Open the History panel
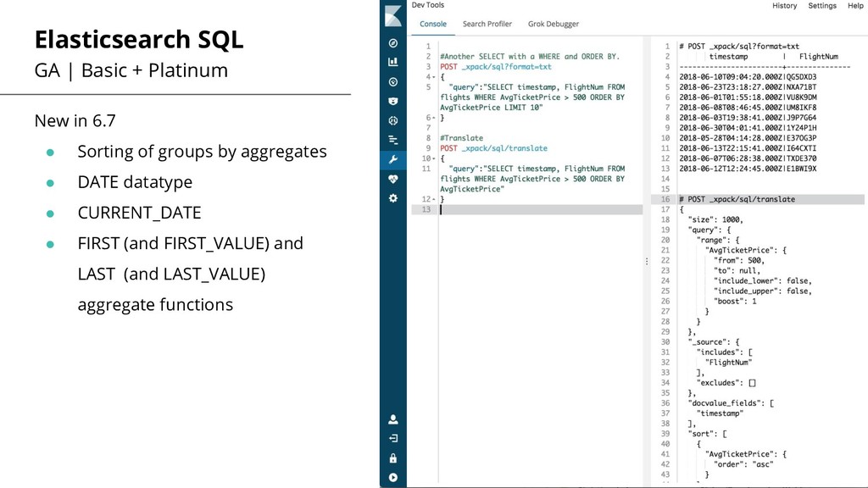The image size is (868, 488). click(784, 6)
